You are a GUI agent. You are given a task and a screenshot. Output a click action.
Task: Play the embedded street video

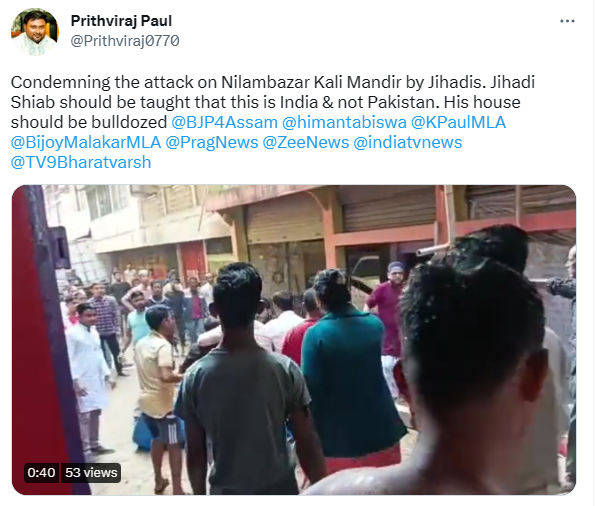(x=294, y=340)
